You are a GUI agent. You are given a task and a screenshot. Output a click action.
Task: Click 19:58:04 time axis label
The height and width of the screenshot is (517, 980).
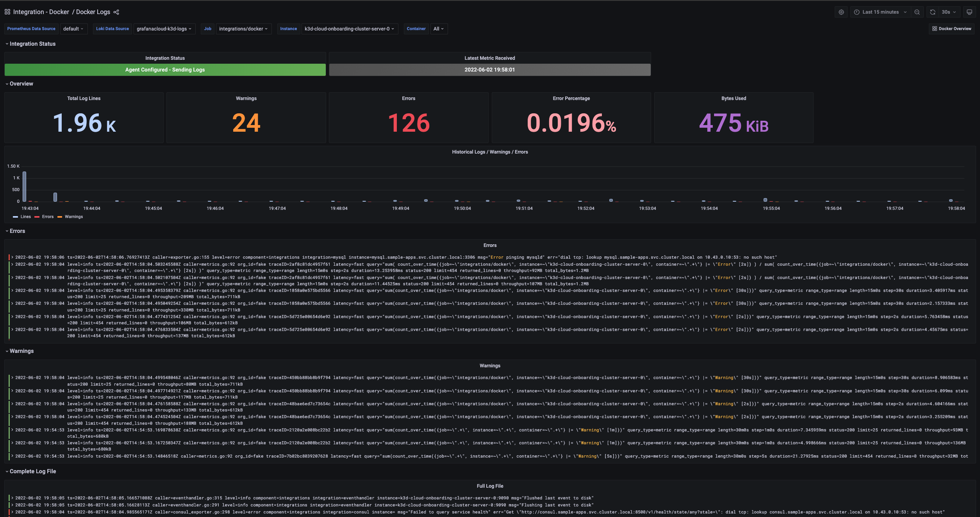[956, 209]
